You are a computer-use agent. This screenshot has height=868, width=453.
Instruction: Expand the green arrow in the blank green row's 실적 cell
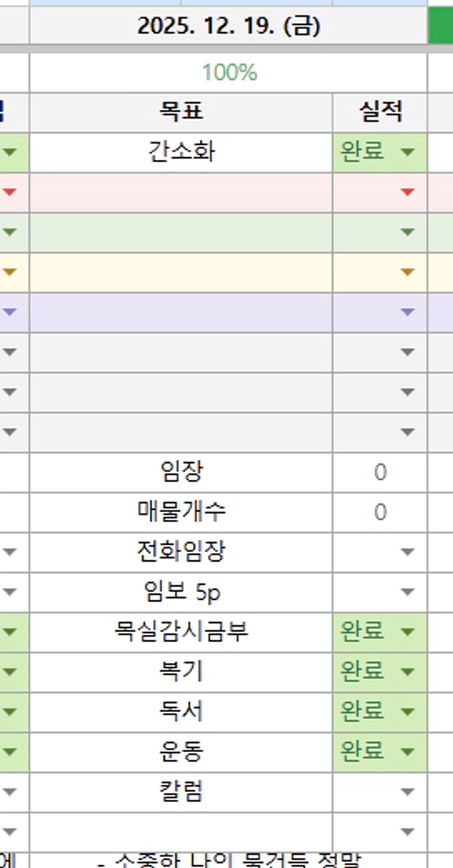407,232
